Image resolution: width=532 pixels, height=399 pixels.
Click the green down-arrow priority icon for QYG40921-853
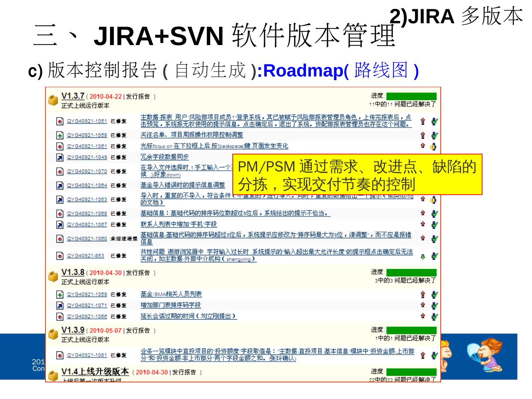pos(423,256)
